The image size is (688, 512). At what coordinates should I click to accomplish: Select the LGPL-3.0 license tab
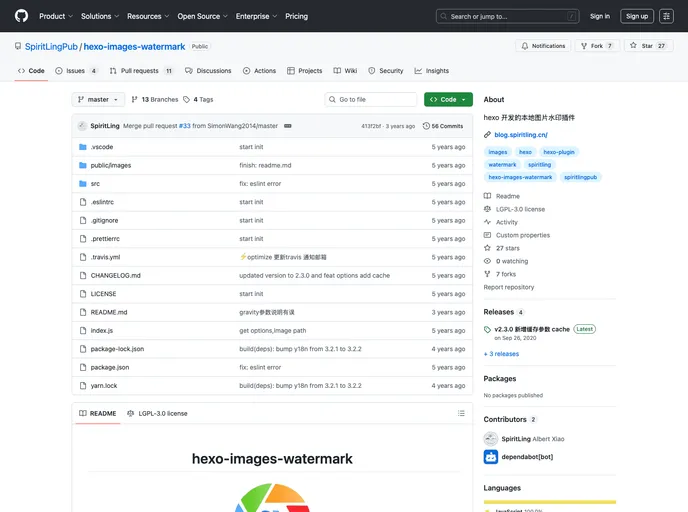(157, 413)
